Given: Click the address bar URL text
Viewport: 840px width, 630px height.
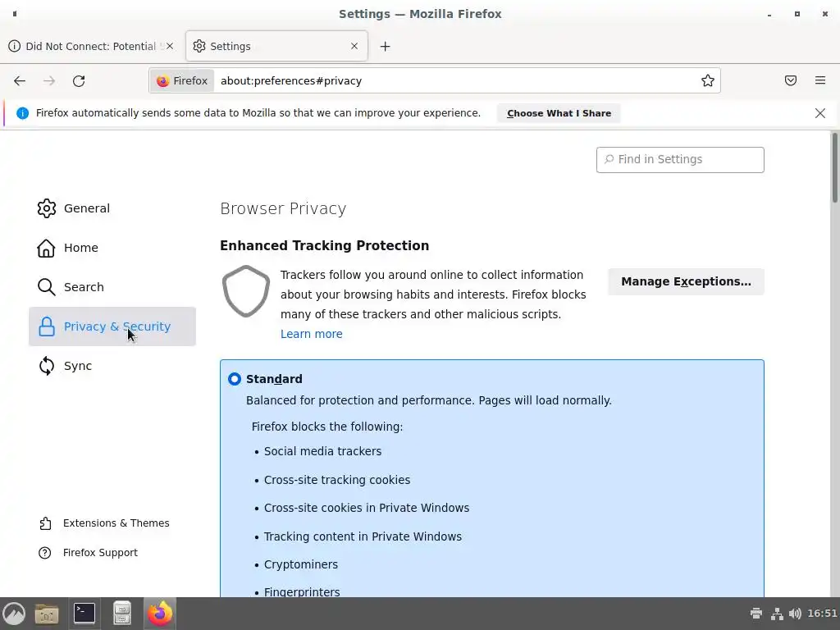Looking at the screenshot, I should 291,81.
